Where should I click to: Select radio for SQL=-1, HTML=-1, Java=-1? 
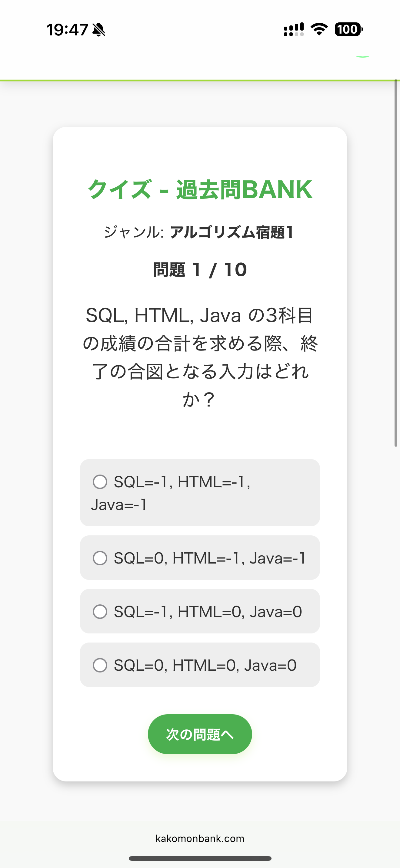(x=100, y=482)
